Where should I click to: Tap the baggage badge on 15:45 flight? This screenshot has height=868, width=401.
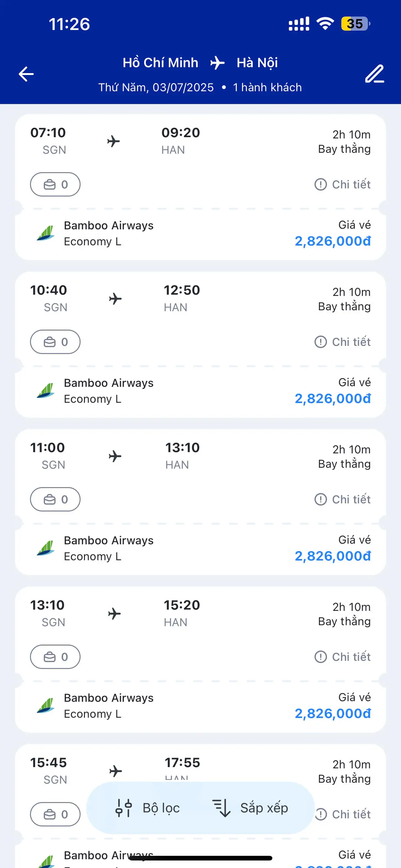[55, 814]
